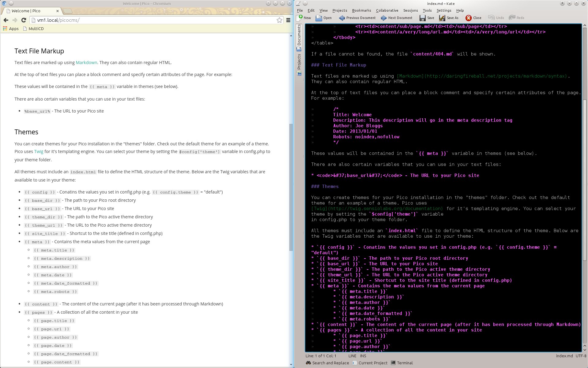Save the file with the Save icon
The height and width of the screenshot is (368, 588).
[423, 18]
